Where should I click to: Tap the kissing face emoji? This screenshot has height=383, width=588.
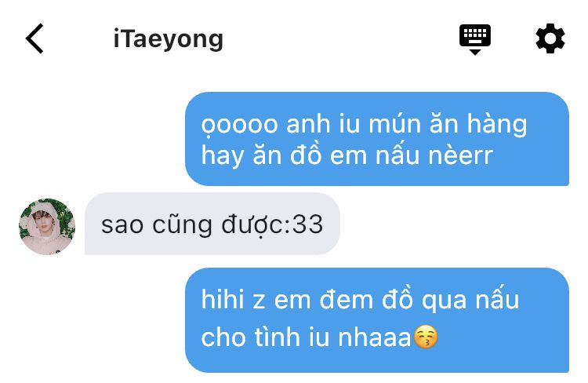(425, 337)
